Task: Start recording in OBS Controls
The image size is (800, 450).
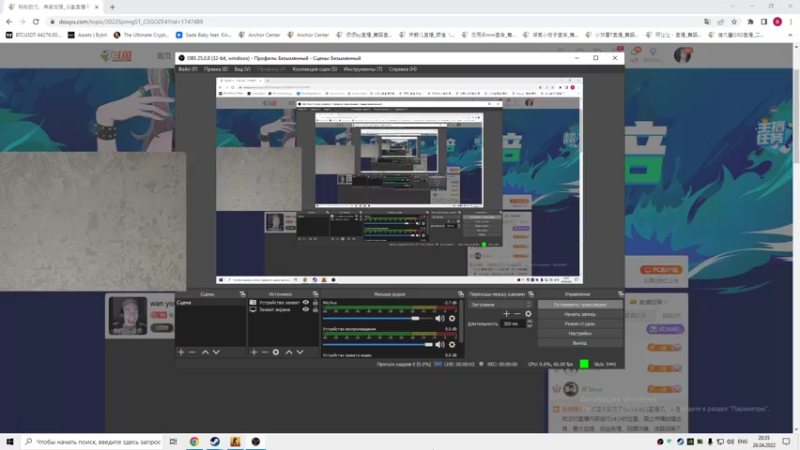Action: tap(580, 314)
